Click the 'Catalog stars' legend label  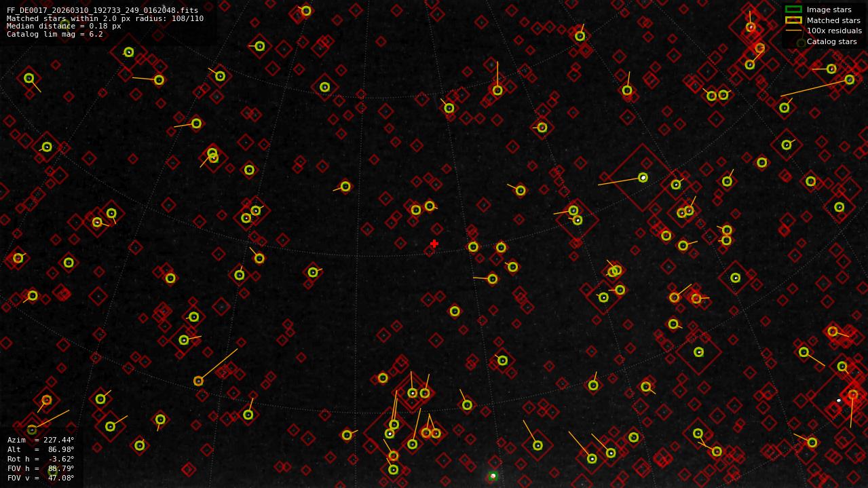831,41
